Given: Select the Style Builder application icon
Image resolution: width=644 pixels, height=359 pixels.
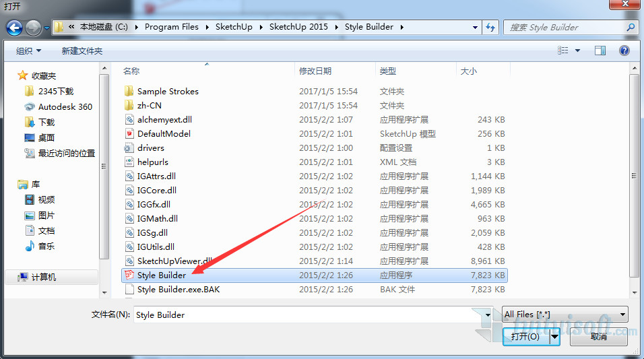Looking at the screenshot, I should click(130, 275).
